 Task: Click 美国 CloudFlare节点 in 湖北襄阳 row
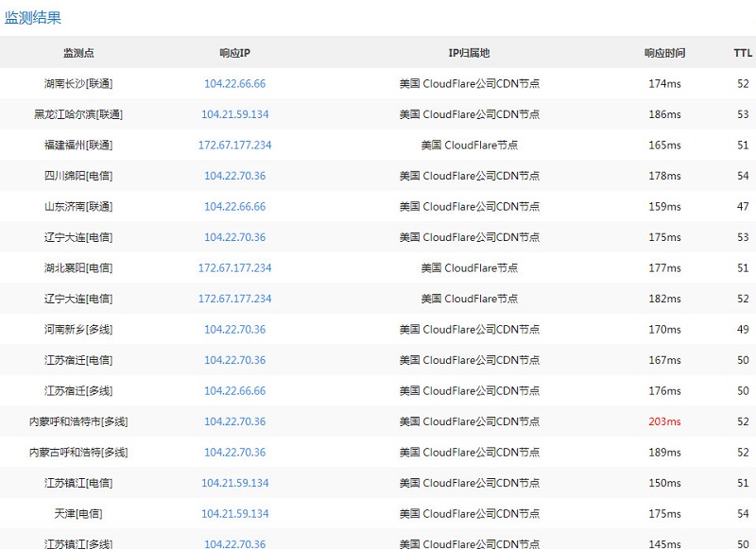[x=469, y=268]
